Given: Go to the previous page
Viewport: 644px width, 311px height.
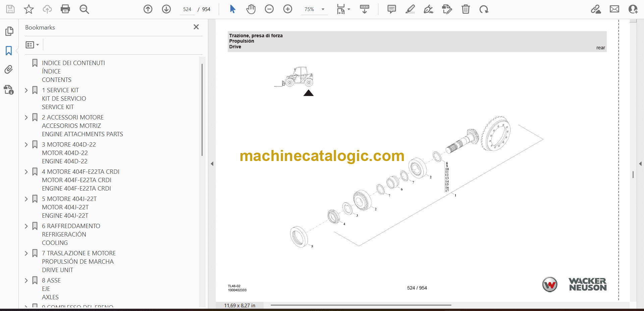Looking at the screenshot, I should [148, 9].
